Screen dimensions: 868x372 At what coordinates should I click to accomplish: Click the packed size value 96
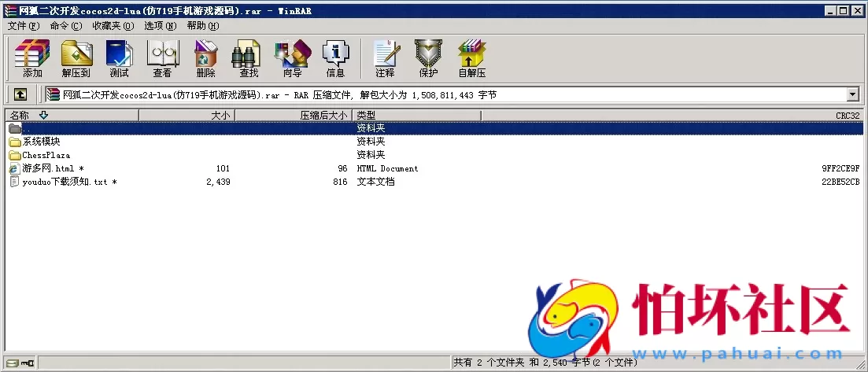point(342,168)
